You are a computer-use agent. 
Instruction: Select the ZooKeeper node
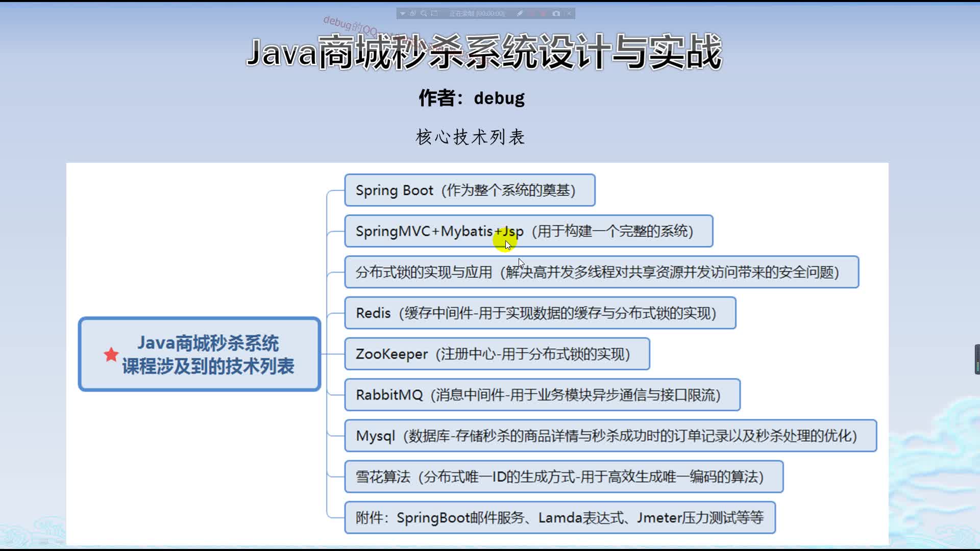tap(497, 354)
